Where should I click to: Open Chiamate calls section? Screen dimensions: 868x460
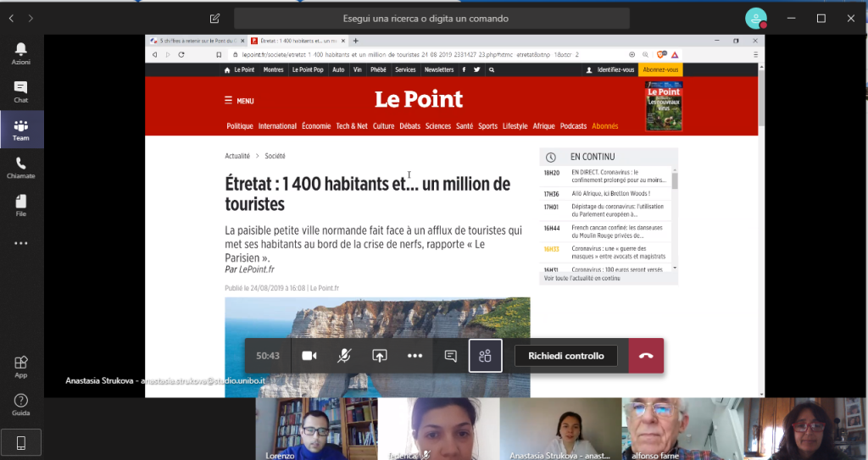[21, 168]
